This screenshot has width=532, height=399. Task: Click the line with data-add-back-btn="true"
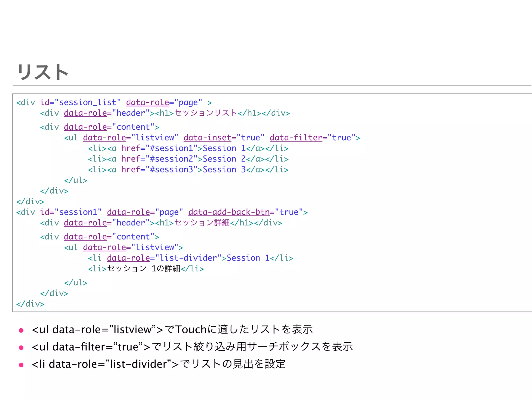(x=162, y=212)
